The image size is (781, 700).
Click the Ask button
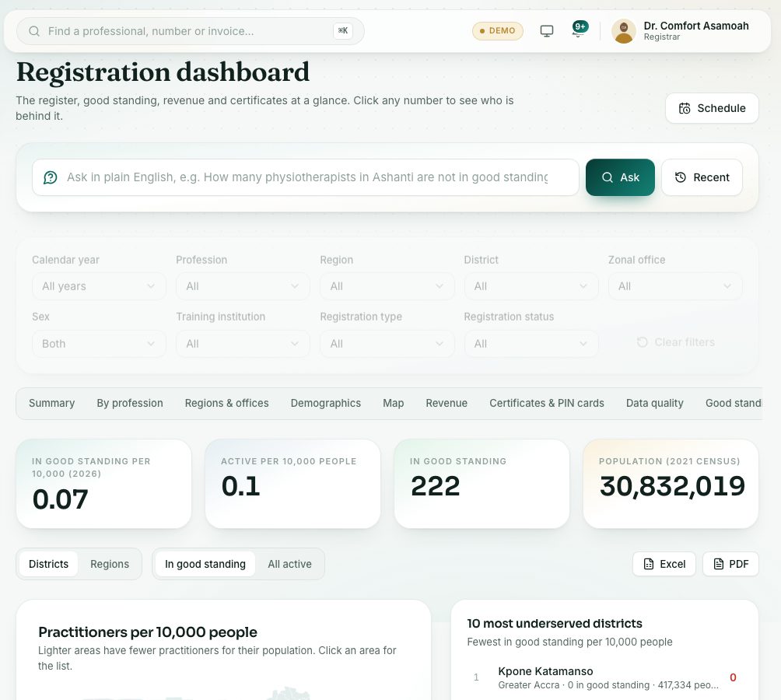pyautogui.click(x=620, y=177)
